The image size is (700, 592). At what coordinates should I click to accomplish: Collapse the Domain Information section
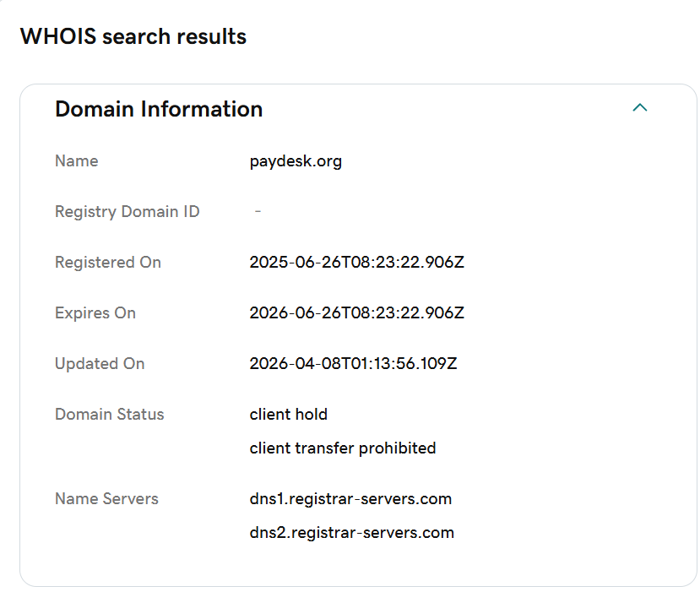point(640,108)
